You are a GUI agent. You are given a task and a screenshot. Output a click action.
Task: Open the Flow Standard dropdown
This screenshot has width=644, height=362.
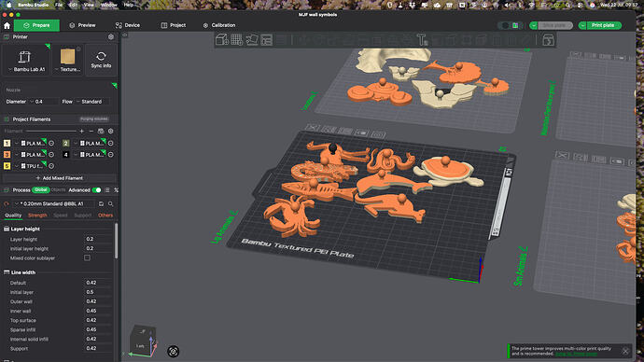click(x=93, y=102)
